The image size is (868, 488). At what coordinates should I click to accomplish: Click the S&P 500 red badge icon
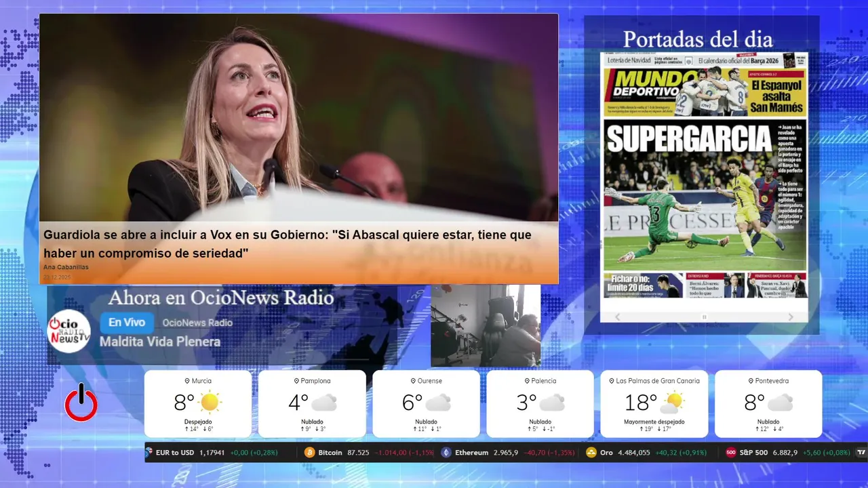point(731,452)
